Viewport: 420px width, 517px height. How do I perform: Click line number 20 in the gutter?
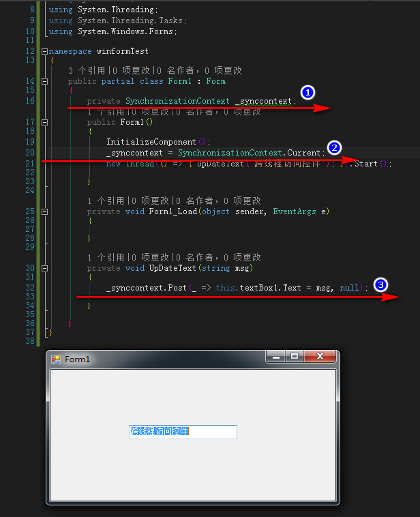[x=30, y=153]
